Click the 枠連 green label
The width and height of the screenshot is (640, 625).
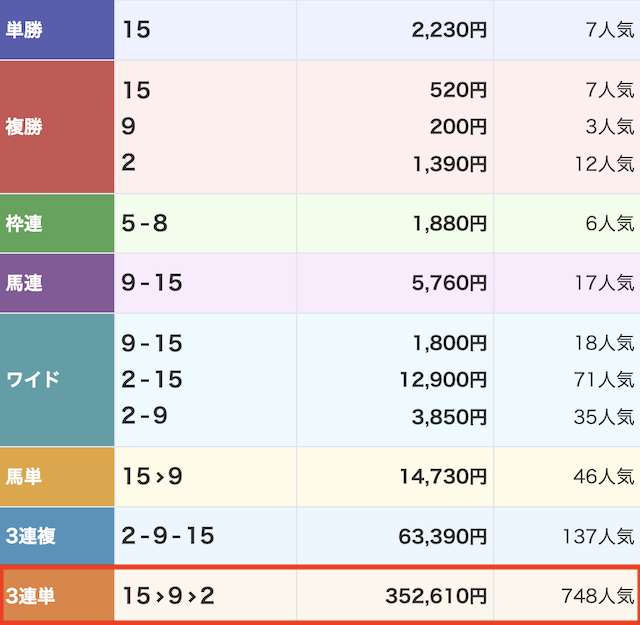[57, 223]
